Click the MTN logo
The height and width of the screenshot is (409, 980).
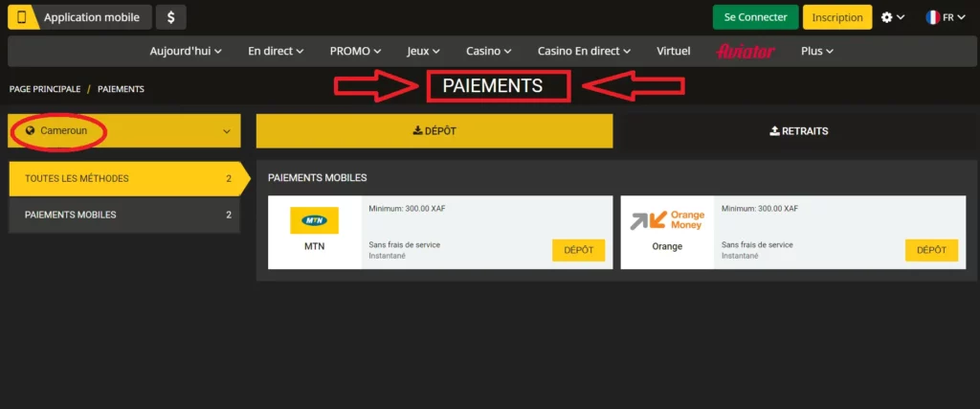314,220
